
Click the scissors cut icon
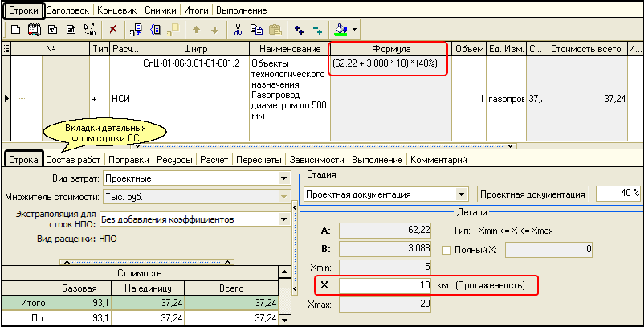238,30
